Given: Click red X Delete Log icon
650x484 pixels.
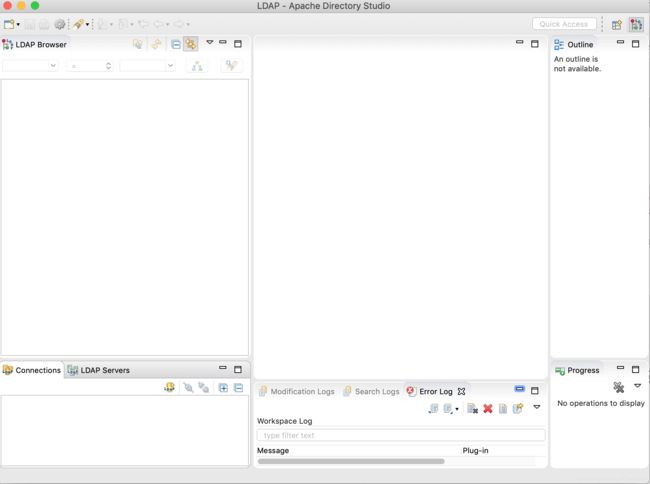Looking at the screenshot, I should click(488, 409).
